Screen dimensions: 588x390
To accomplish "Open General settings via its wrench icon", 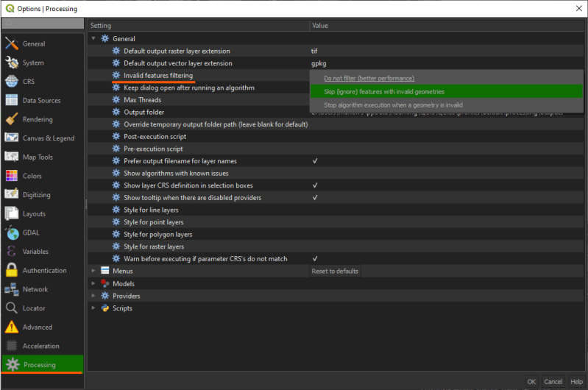I will pos(12,44).
